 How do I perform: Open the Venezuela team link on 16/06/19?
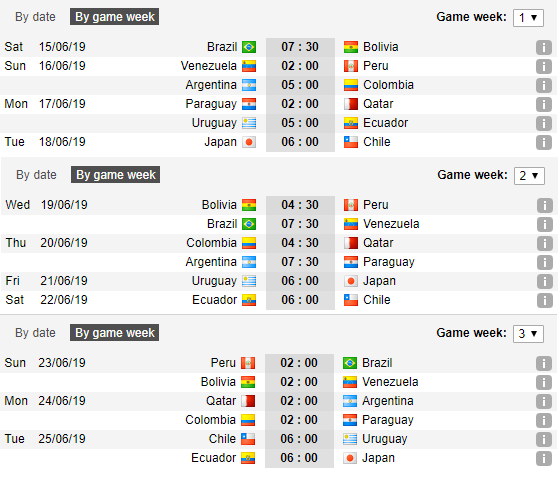click(209, 66)
